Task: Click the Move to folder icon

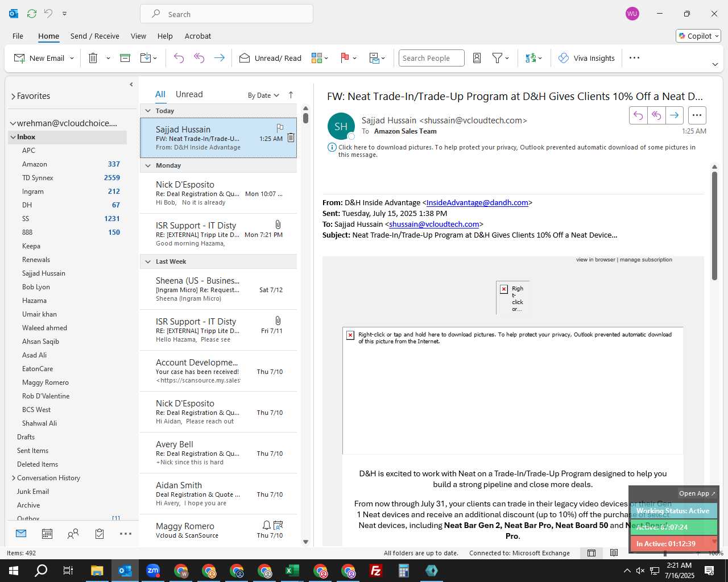Action: click(x=146, y=58)
